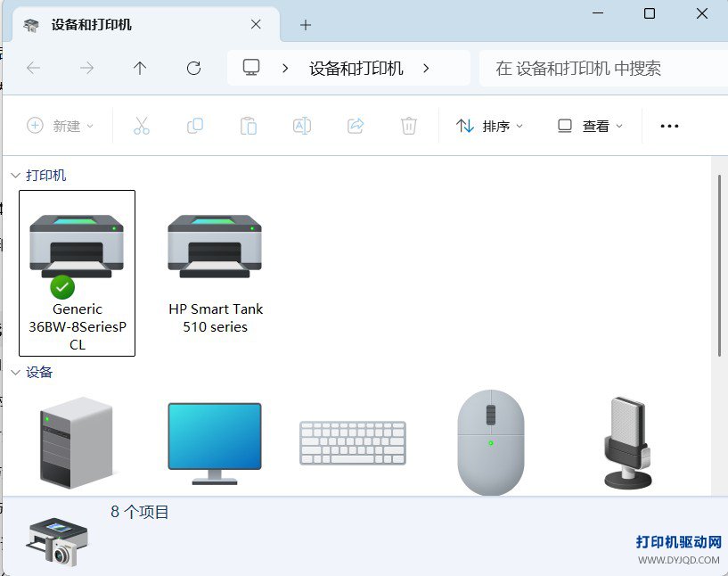Click the Cut scissors icon
The width and height of the screenshot is (728, 576).
point(142,126)
